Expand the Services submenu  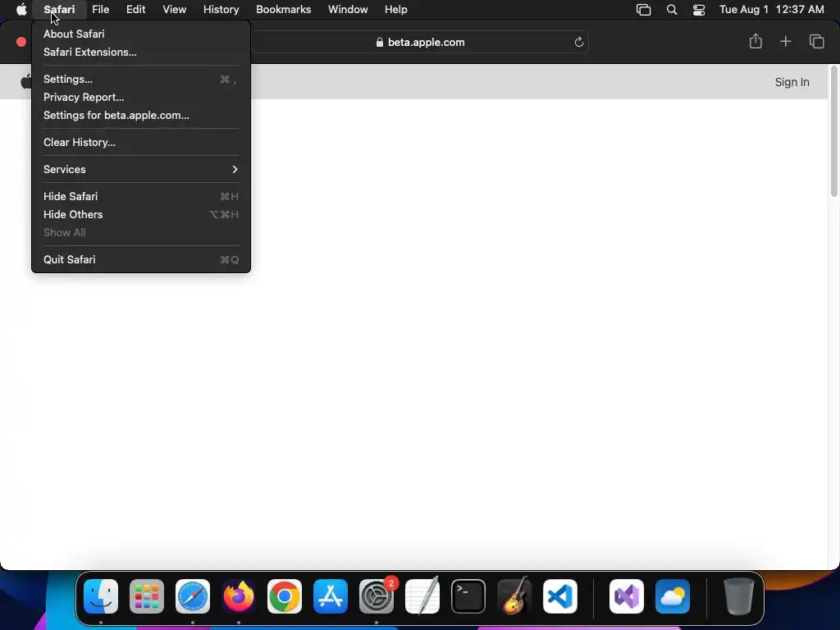(141, 169)
